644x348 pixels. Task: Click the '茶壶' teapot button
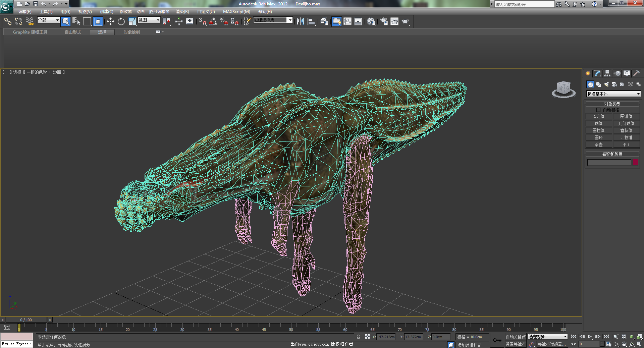point(598,144)
